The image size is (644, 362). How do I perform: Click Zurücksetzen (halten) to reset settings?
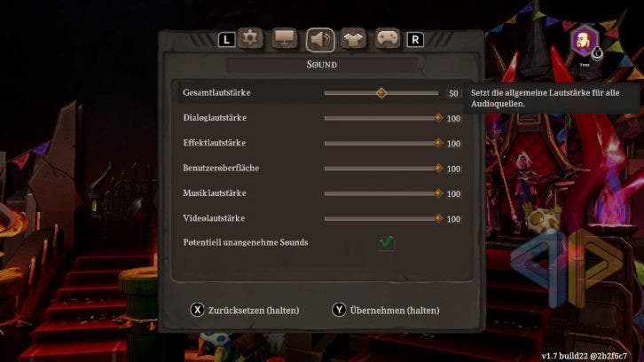[254, 311]
